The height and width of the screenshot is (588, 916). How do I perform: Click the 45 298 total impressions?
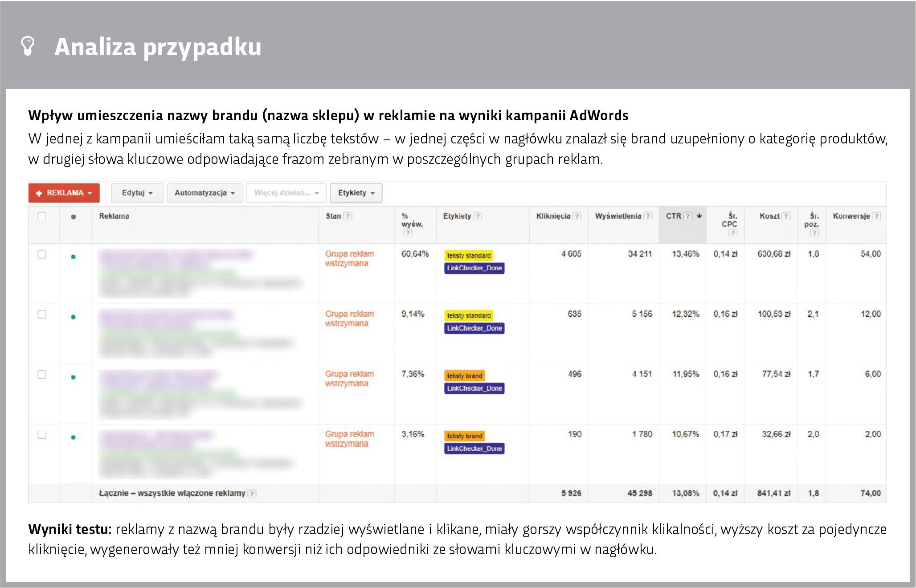coord(640,494)
